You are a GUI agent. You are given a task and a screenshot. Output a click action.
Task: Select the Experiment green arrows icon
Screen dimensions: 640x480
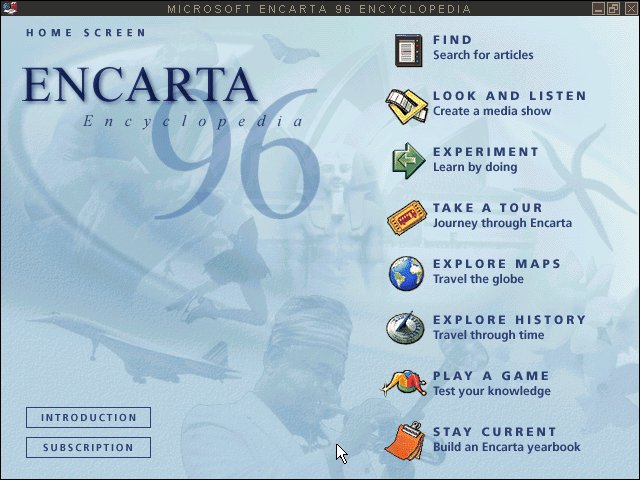[x=408, y=160]
